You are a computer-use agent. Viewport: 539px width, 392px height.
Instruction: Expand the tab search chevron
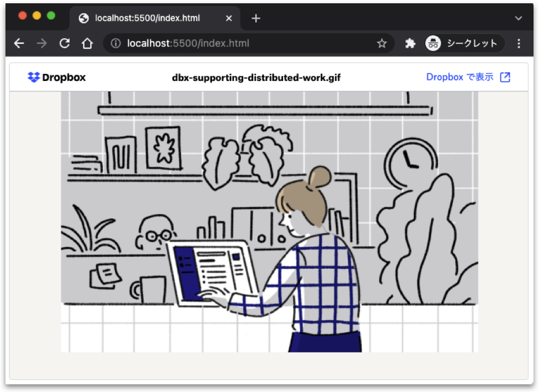pyautogui.click(x=518, y=18)
